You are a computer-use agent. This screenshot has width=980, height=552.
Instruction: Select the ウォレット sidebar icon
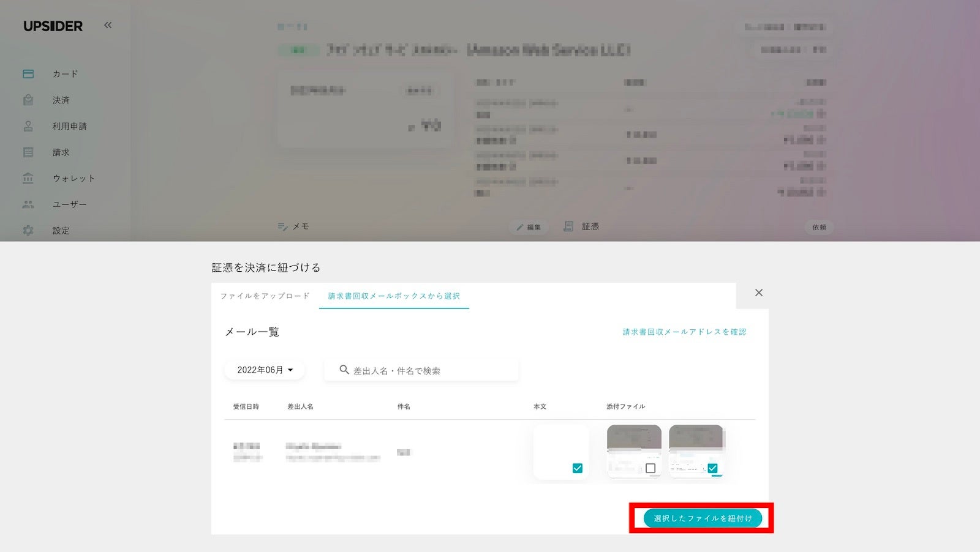point(28,178)
